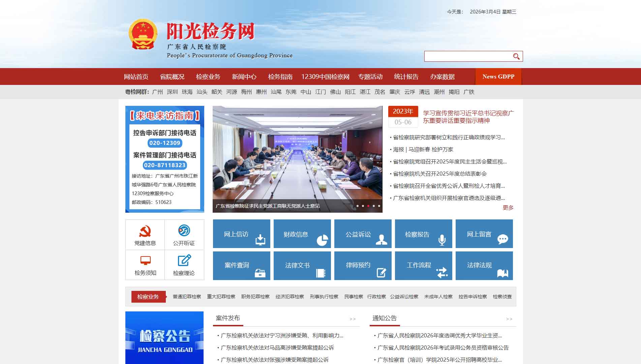Screen dimensions: 641x364
Task: Expand 通知公告 with the >> arrows
Action: point(509,319)
